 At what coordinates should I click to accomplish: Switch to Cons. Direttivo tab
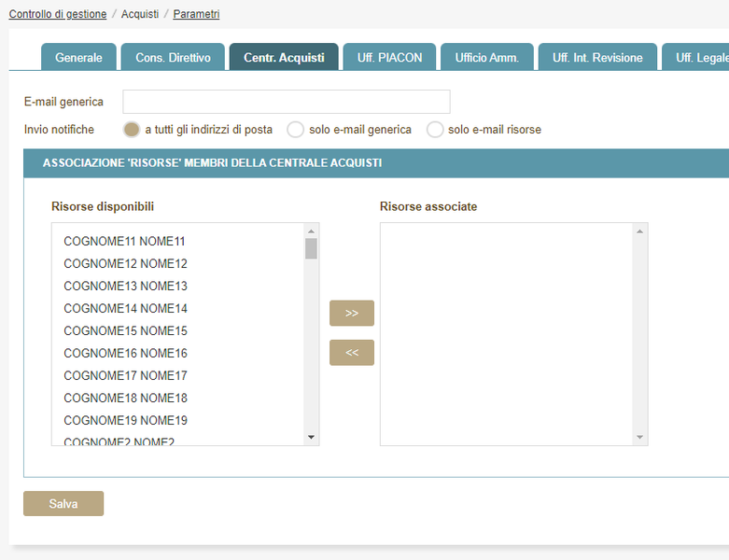coord(173,58)
